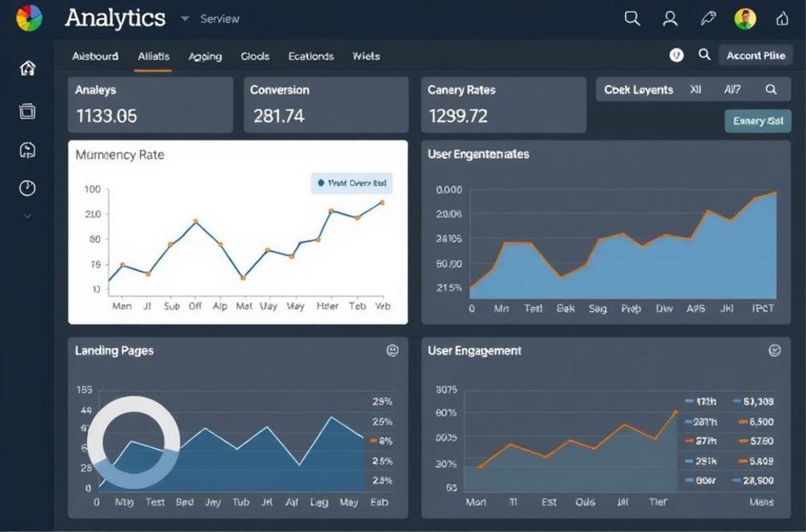Click the Eanery Sal button
The width and height of the screenshot is (806, 532).
pos(758,120)
